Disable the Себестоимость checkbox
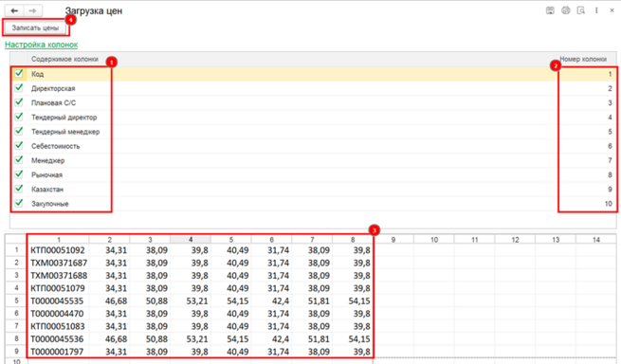 19,146
